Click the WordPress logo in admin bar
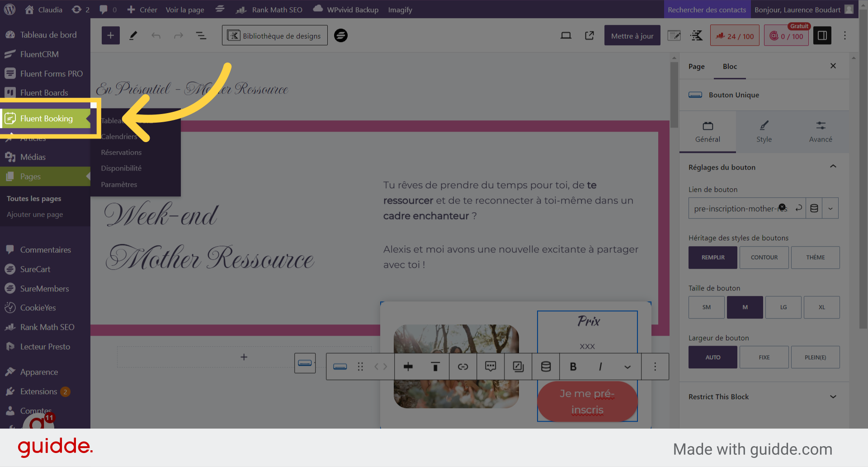The height and width of the screenshot is (467, 868). (x=9, y=10)
